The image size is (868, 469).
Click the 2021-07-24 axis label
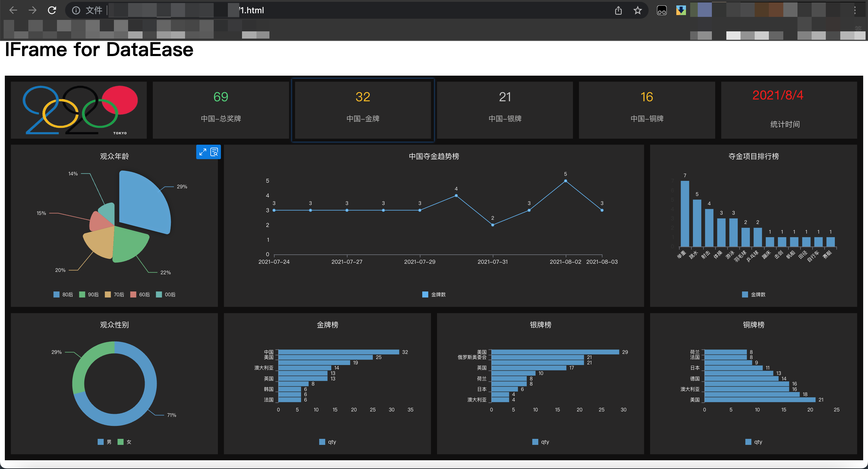pyautogui.click(x=274, y=262)
